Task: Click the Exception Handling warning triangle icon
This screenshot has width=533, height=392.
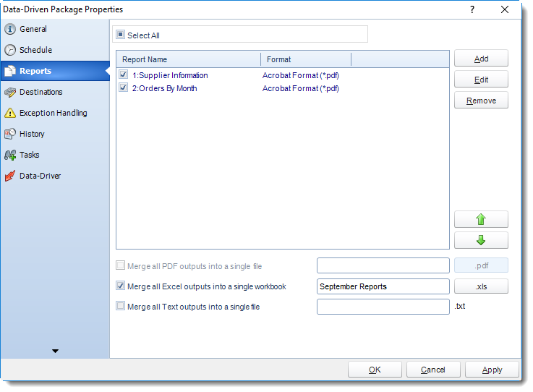Action: tap(10, 113)
